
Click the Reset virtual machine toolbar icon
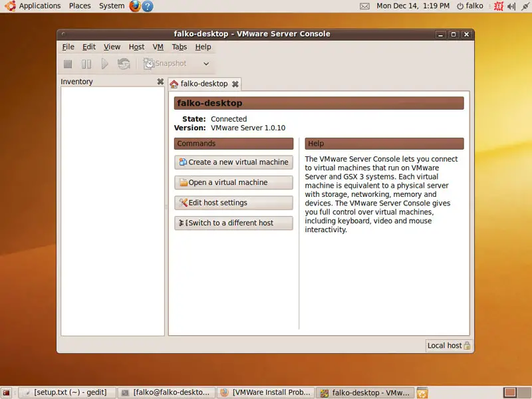124,64
